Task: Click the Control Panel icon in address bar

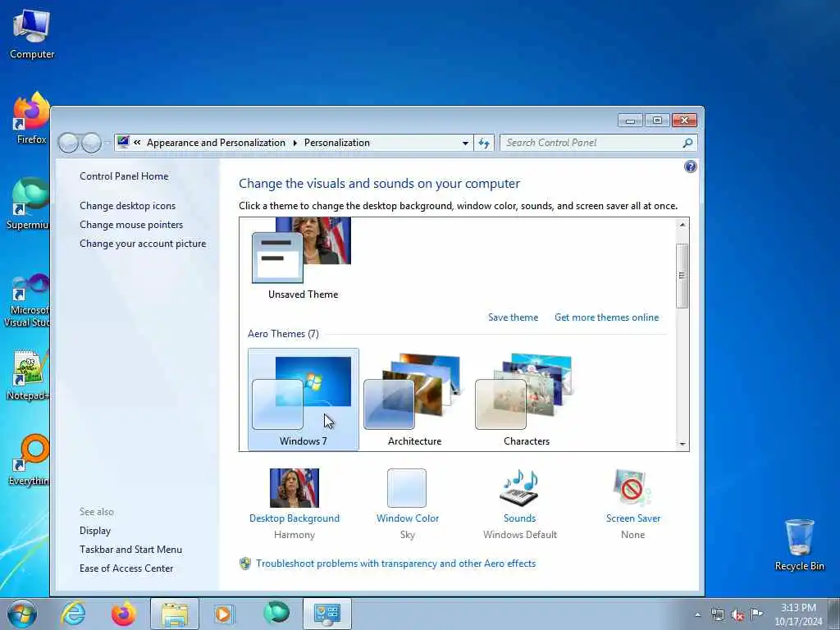Action: click(123, 143)
